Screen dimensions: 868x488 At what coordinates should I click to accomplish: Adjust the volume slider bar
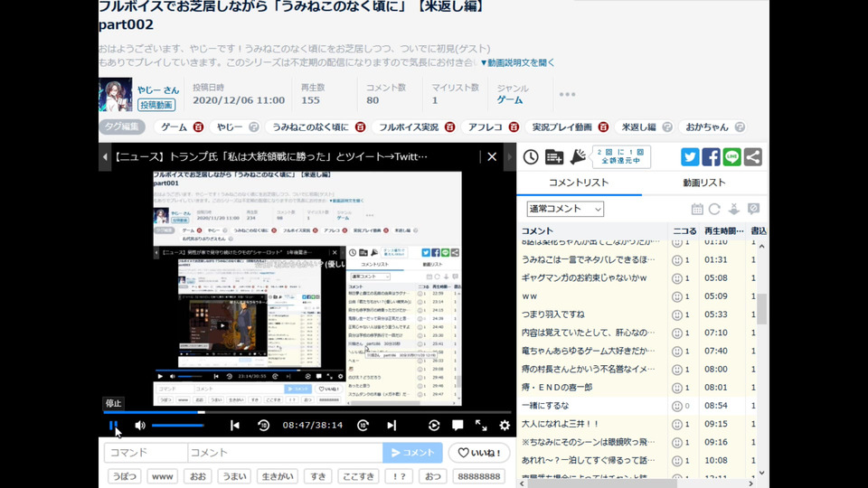tap(178, 426)
